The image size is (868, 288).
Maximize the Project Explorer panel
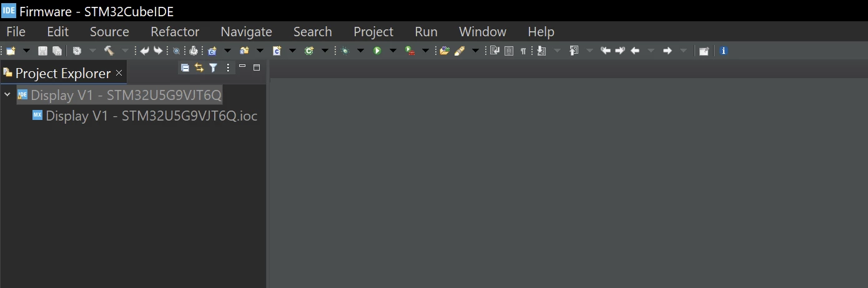(x=257, y=67)
